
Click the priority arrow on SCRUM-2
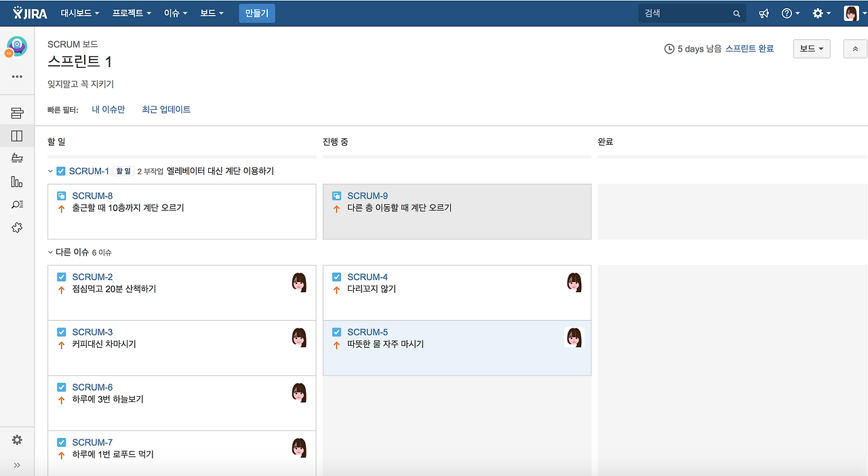tap(62, 290)
